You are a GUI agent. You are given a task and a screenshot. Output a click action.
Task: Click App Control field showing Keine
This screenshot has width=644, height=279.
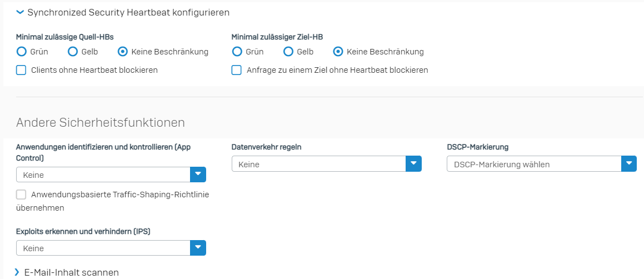pos(103,175)
